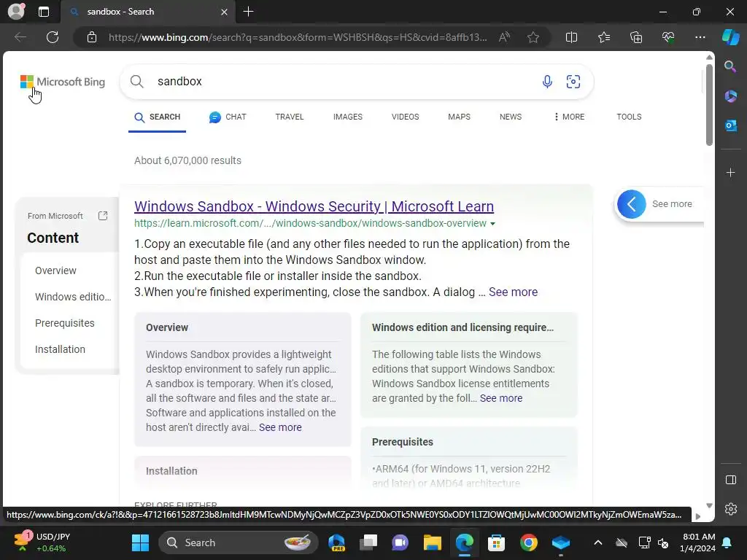Activate the Read aloud icon
Image resolution: width=747 pixels, height=560 pixels.
504,37
